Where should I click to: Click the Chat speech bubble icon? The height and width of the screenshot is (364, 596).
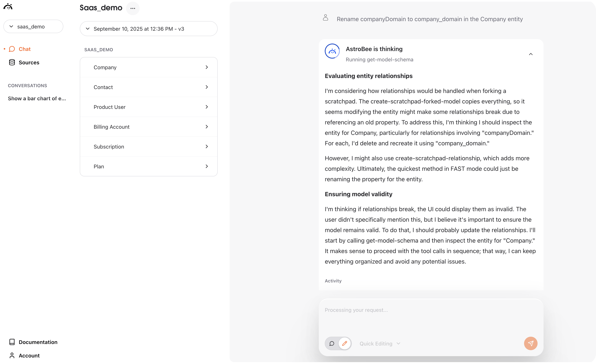point(12,49)
